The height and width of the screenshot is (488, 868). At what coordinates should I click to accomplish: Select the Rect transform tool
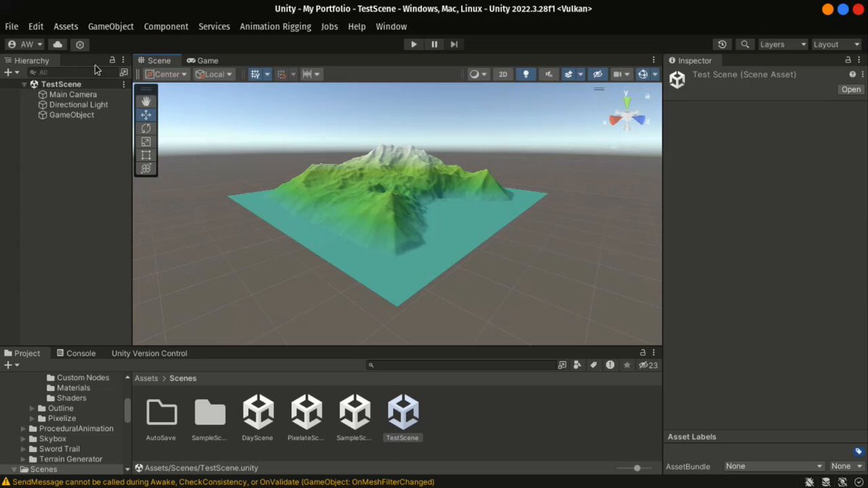(x=146, y=155)
